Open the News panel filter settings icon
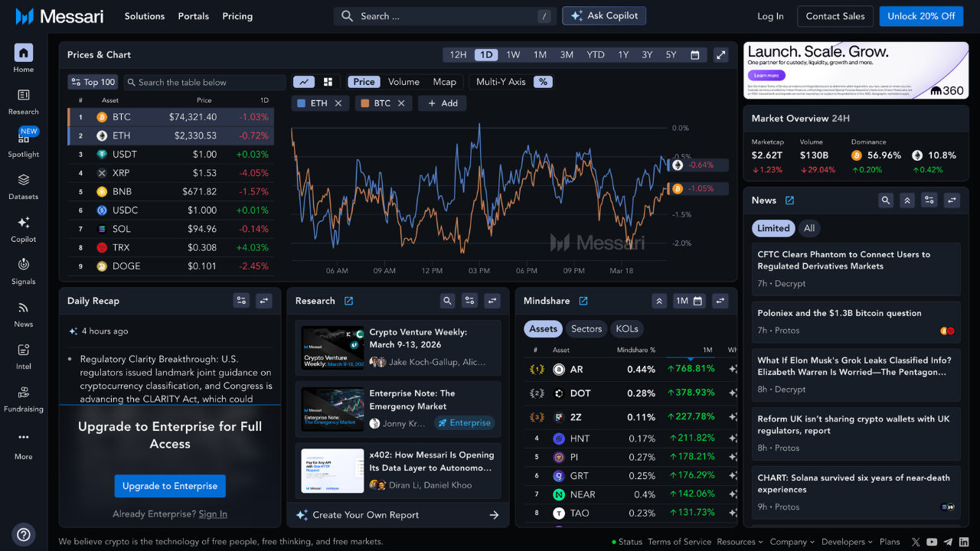Image resolution: width=980 pixels, height=551 pixels. tap(929, 201)
